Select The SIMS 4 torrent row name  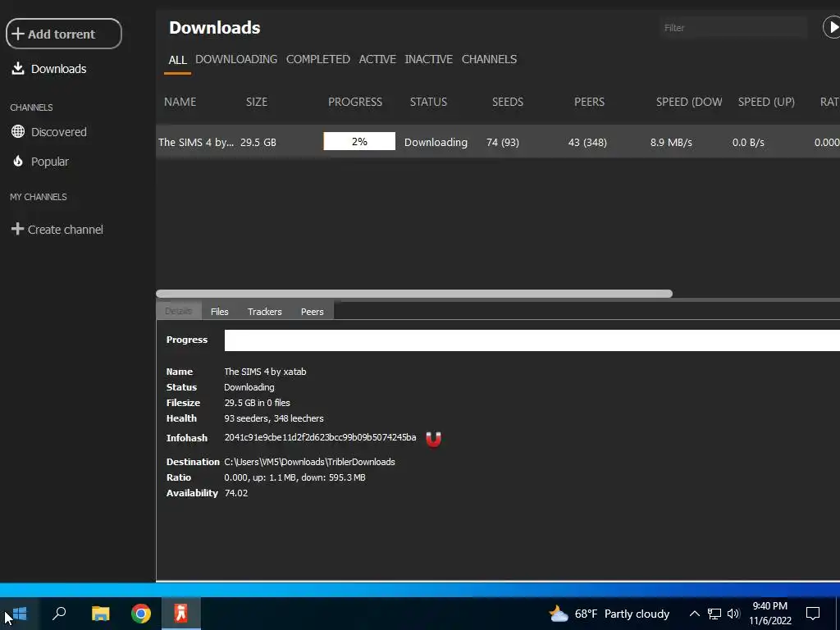click(196, 143)
